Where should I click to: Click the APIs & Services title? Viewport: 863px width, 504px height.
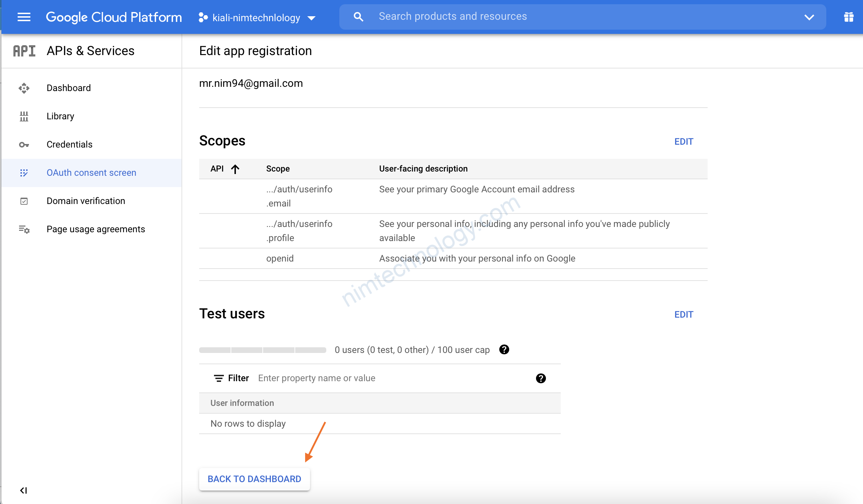tap(90, 51)
